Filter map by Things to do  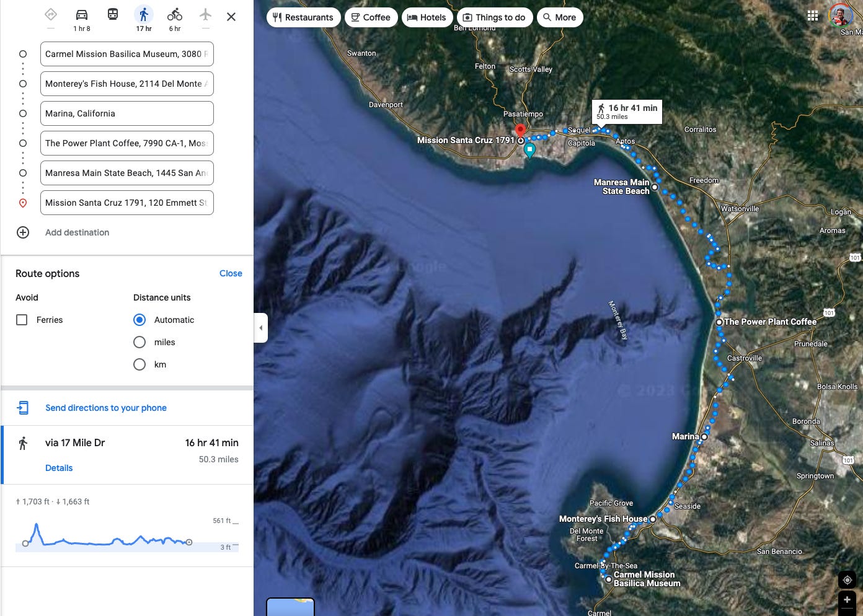pos(494,17)
